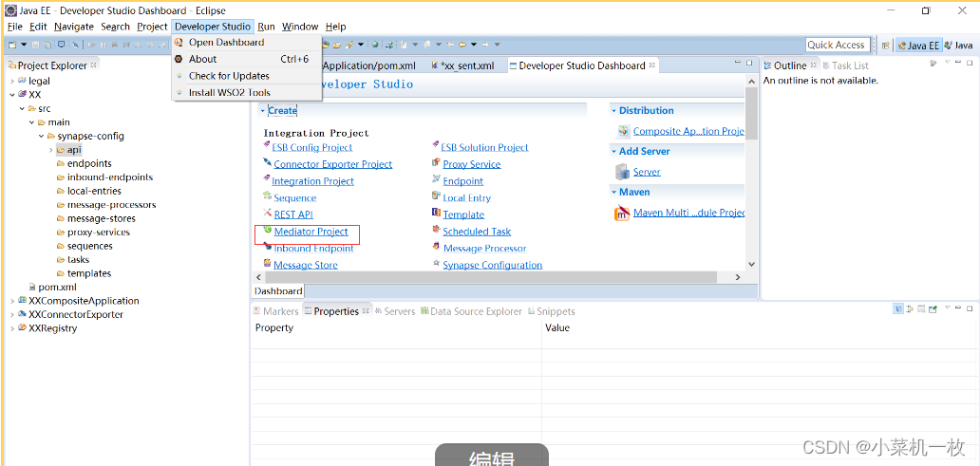This screenshot has width=980, height=466.
Task: Click the Open Perspective icon
Action: [x=886, y=45]
